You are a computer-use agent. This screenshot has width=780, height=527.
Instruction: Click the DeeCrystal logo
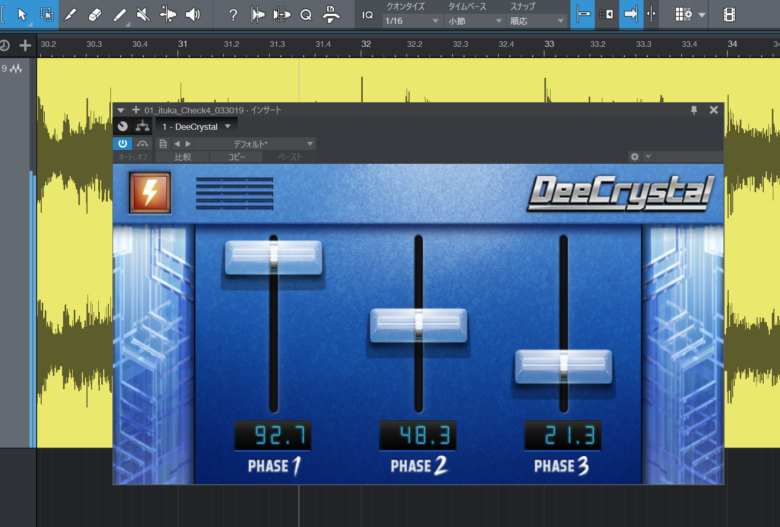621,193
